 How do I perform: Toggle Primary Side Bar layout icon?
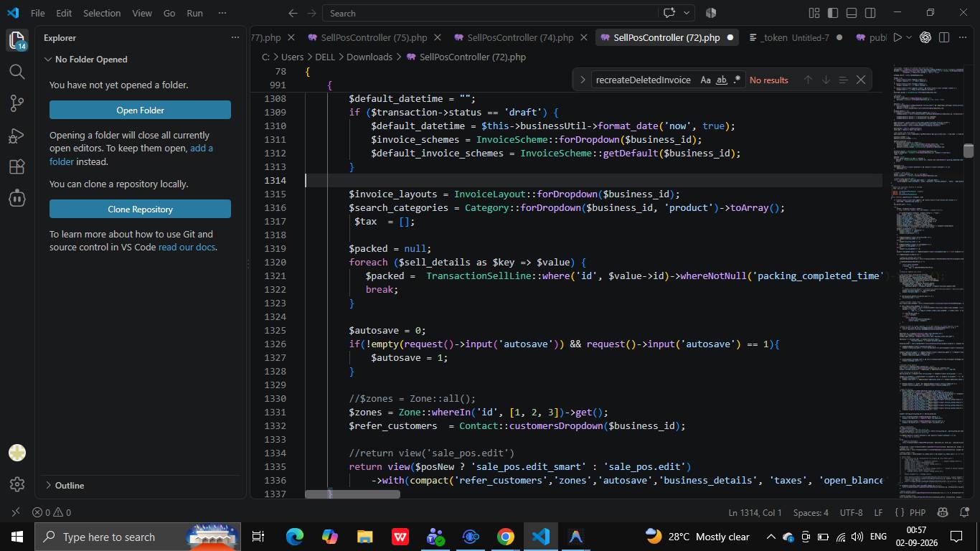click(x=832, y=13)
